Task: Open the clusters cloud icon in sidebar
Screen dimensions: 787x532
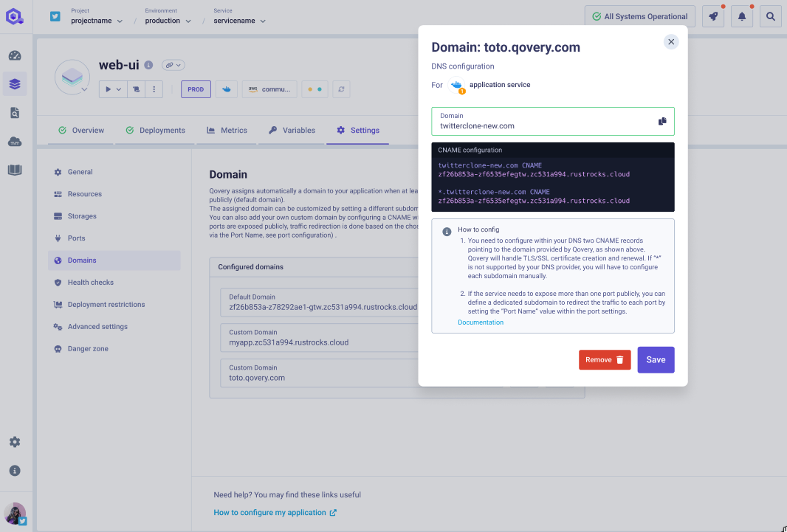Action: tap(15, 142)
